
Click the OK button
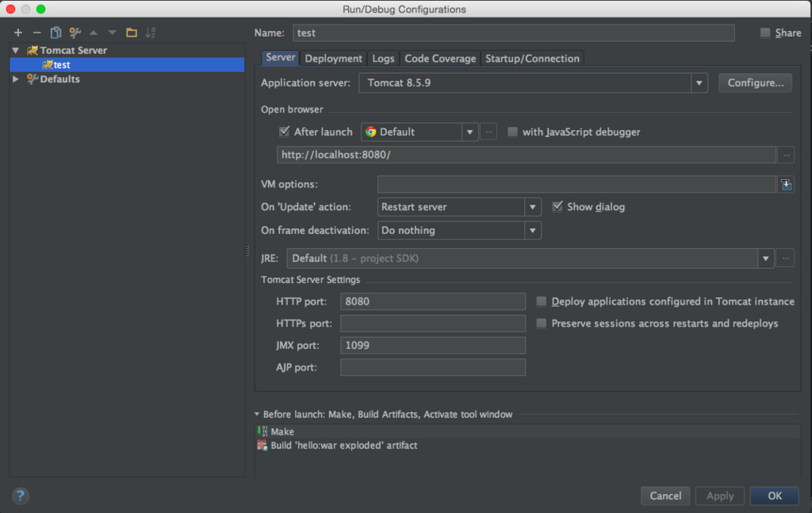pyautogui.click(x=775, y=496)
